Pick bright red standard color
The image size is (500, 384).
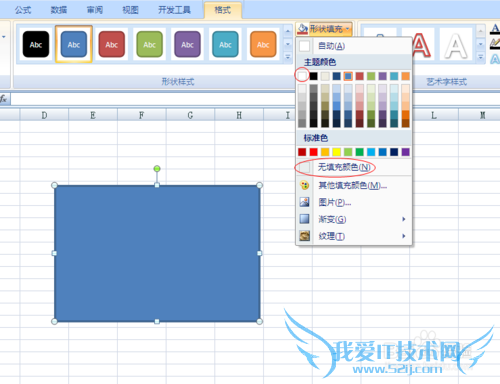click(314, 152)
